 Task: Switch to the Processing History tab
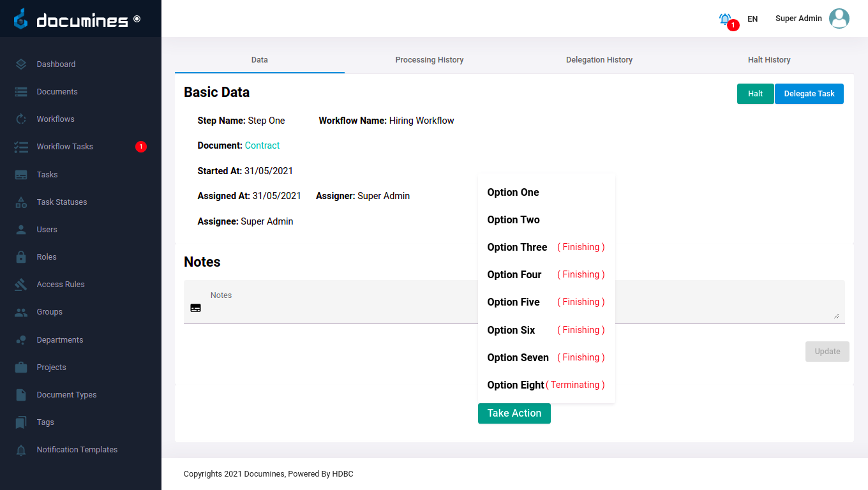pos(429,60)
